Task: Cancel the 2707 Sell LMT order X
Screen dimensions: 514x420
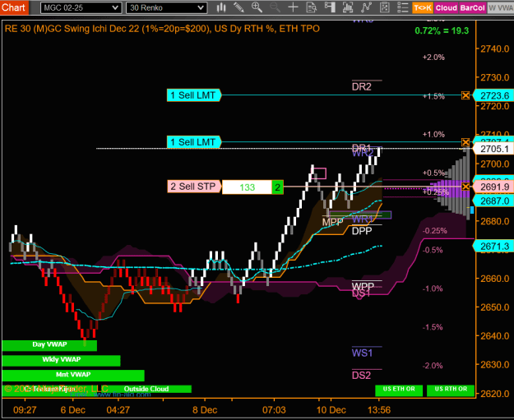Action: [465, 142]
